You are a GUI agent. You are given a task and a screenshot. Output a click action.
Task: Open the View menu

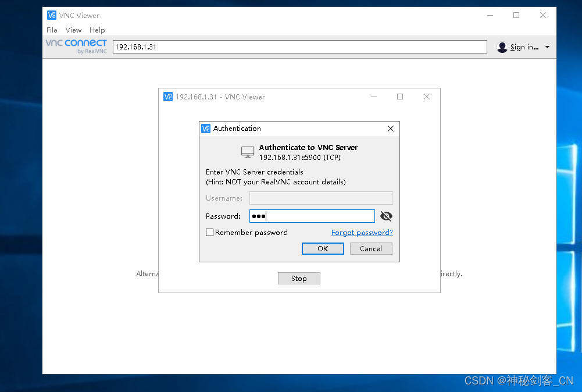coord(73,30)
